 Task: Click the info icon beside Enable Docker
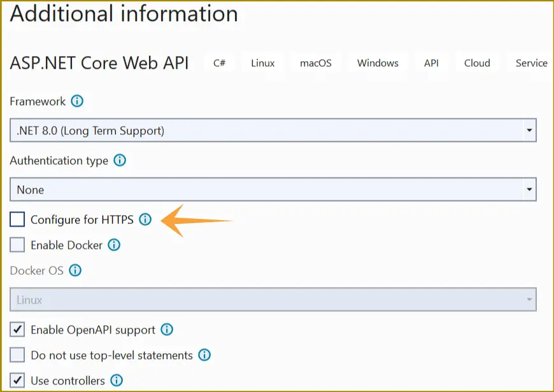coord(114,245)
